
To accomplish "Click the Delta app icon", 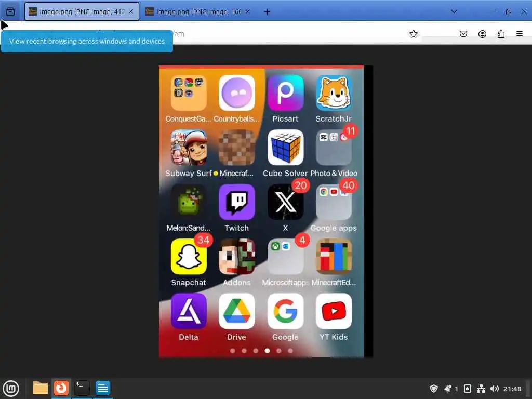I will pyautogui.click(x=189, y=312).
